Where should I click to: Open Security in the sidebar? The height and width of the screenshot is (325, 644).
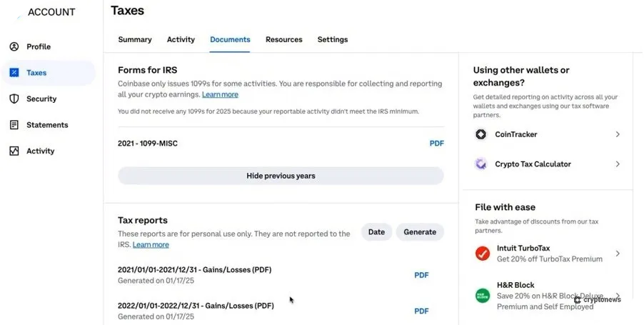click(41, 99)
